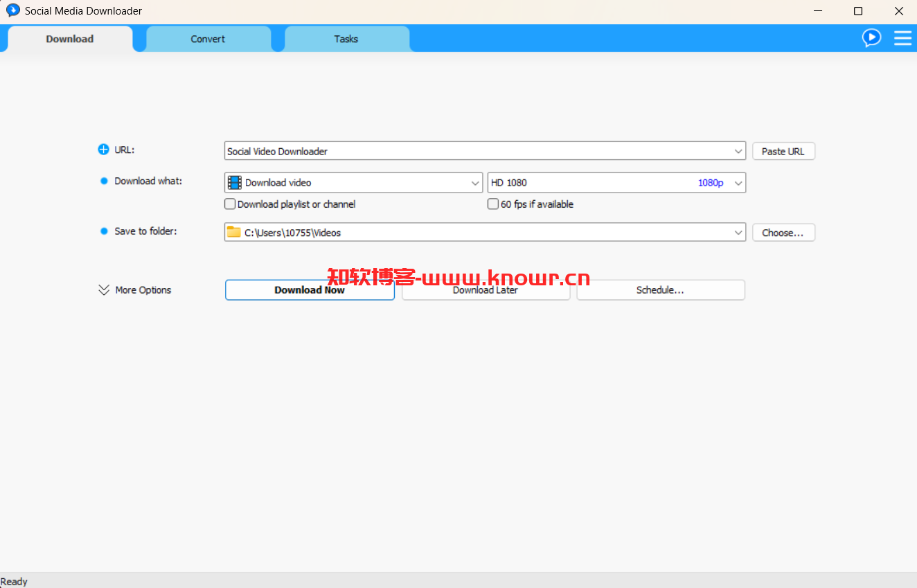Click the Download Later button

pyautogui.click(x=486, y=290)
